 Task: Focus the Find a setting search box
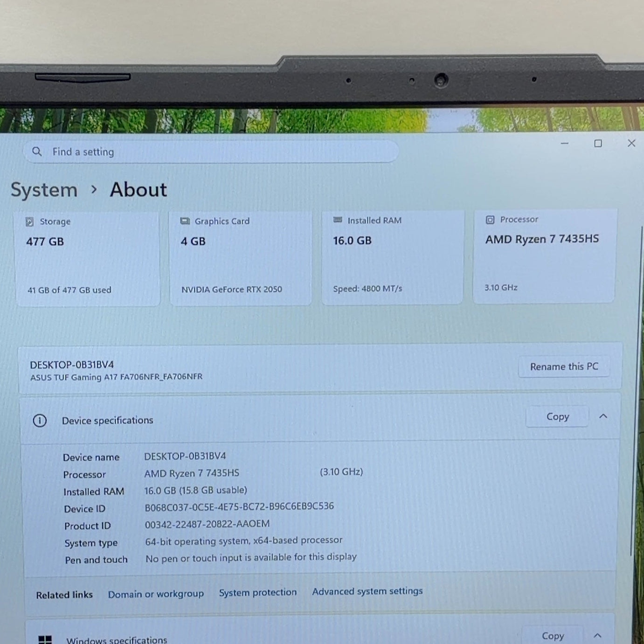[x=211, y=152]
